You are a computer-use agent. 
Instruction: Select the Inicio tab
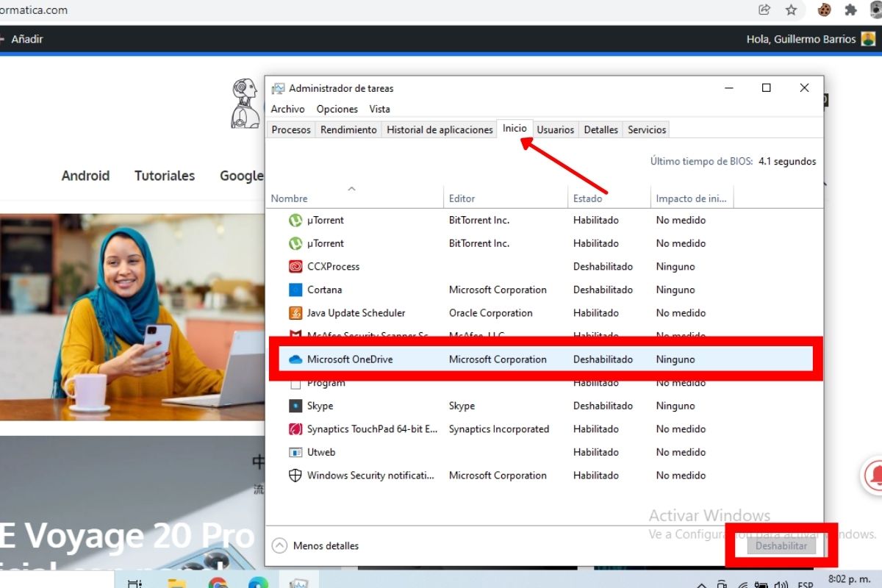[x=514, y=128]
